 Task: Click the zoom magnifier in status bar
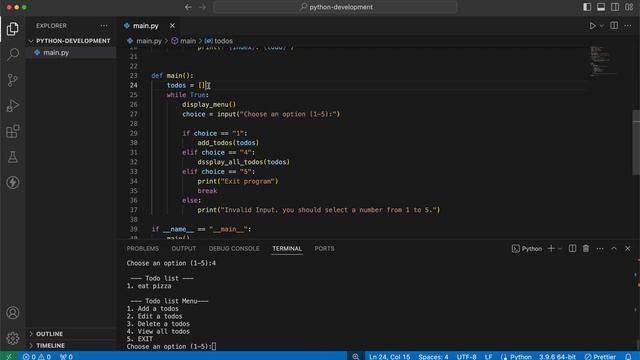click(x=356, y=356)
